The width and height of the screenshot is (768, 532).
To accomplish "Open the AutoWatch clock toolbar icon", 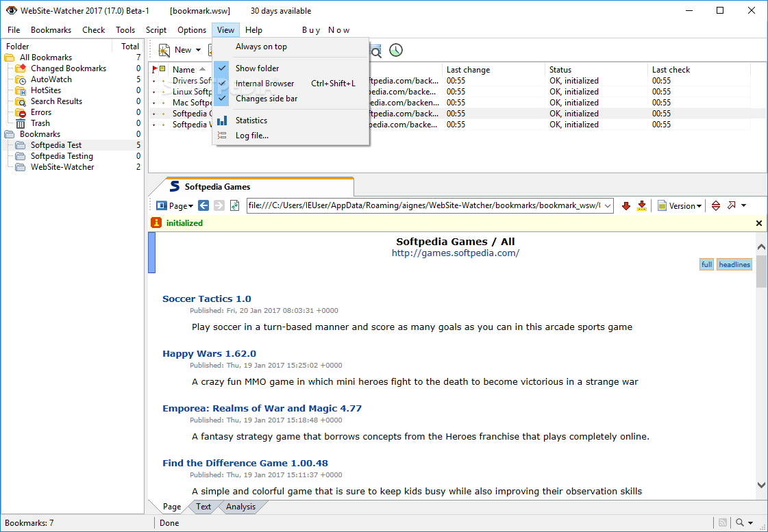I will (x=396, y=50).
